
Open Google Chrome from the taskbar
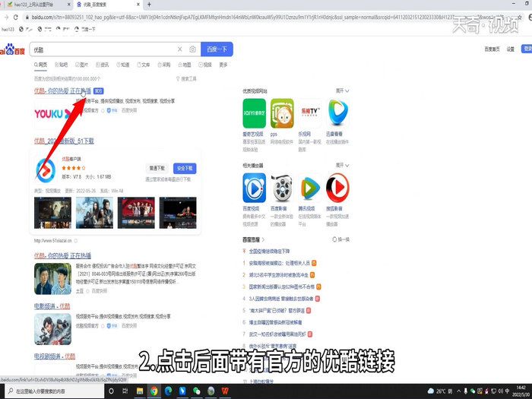[154, 391]
